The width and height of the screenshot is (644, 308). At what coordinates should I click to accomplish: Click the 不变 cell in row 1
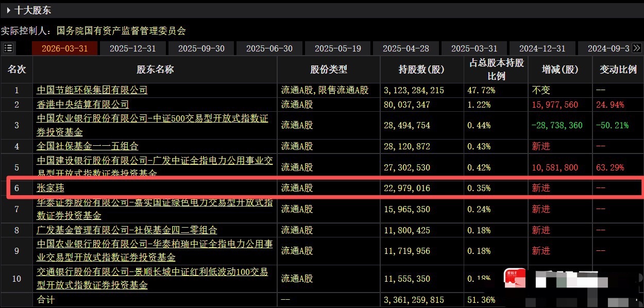pyautogui.click(x=541, y=90)
